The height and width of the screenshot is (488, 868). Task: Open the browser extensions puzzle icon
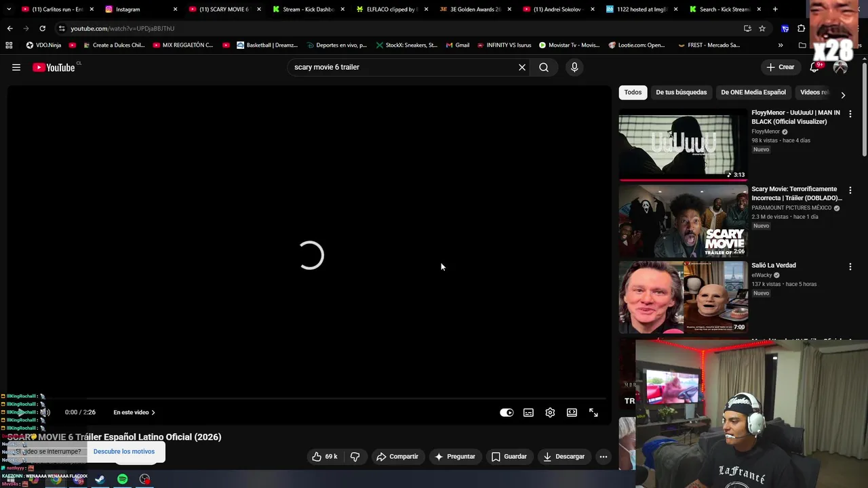[x=802, y=28]
